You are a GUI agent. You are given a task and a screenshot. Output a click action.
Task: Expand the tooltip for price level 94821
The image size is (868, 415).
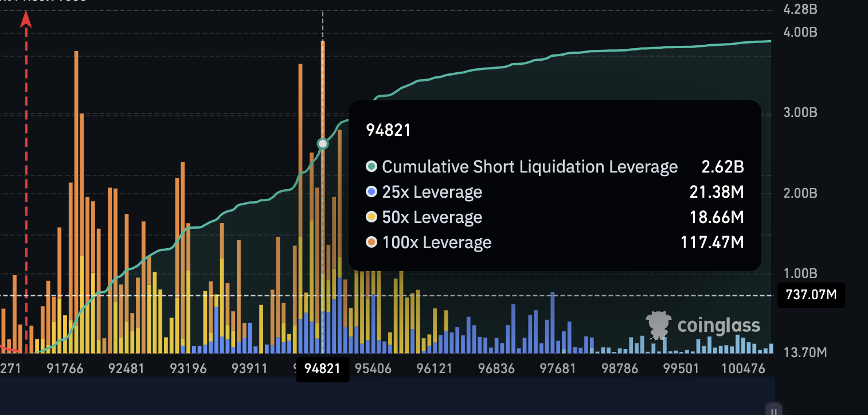click(x=389, y=130)
